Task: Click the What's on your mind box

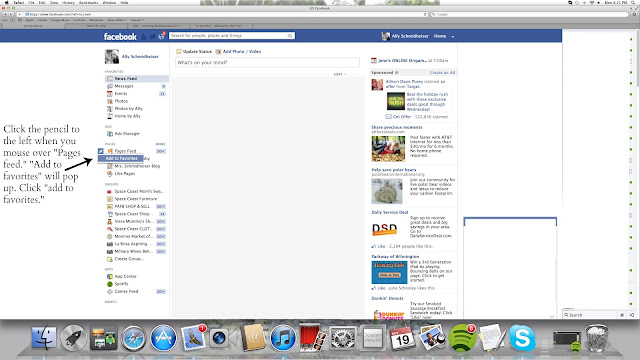Action: 267,62
